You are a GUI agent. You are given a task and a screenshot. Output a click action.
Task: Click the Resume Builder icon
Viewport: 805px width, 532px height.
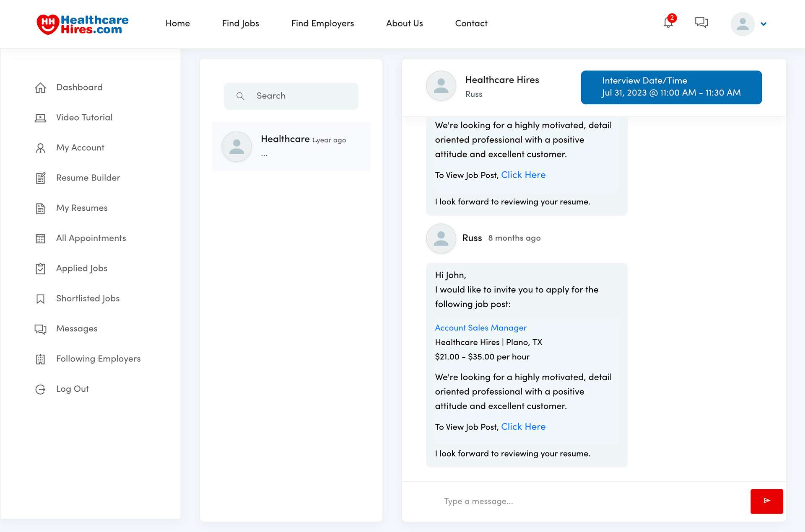pos(40,178)
